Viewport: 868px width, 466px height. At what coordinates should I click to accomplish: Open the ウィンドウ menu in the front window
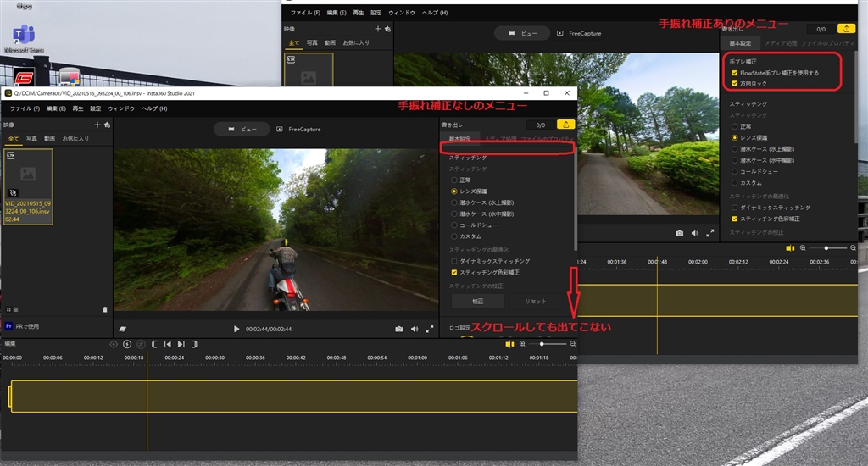tap(121, 108)
